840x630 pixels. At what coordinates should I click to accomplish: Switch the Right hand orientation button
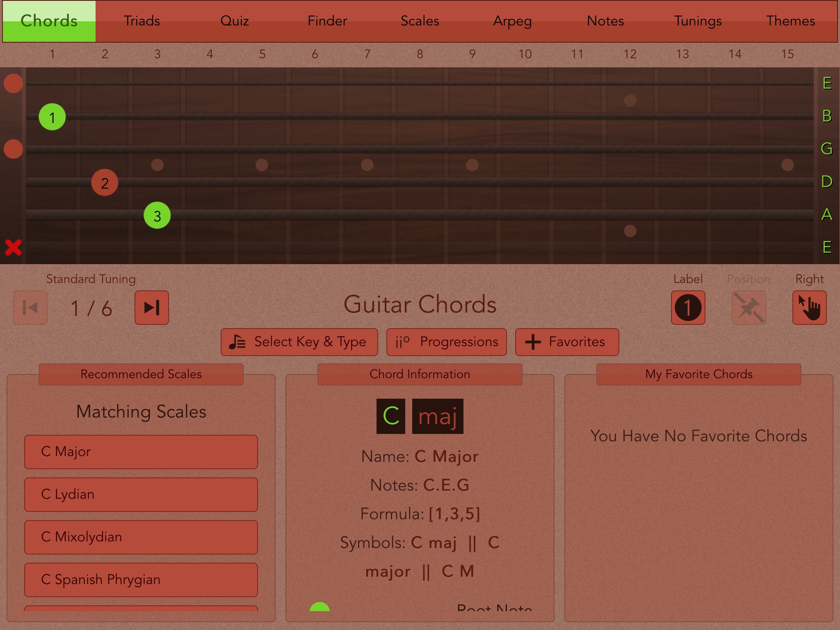pyautogui.click(x=809, y=308)
